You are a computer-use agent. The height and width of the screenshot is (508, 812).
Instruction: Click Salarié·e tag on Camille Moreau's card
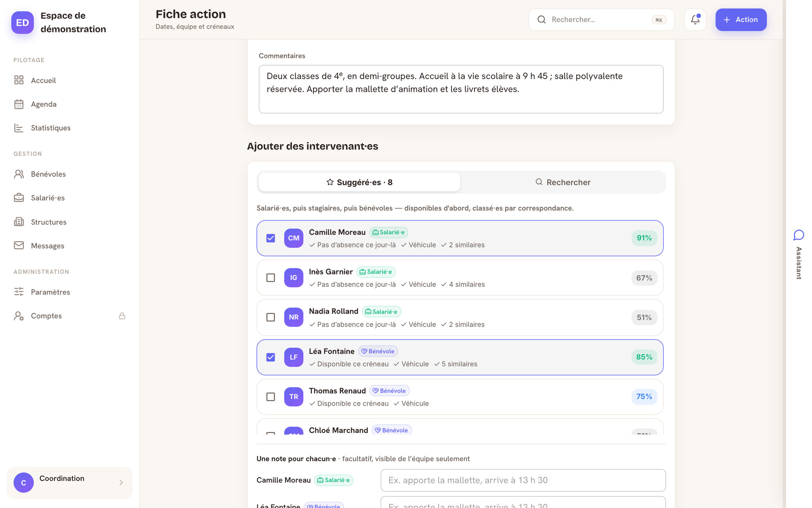(x=389, y=232)
